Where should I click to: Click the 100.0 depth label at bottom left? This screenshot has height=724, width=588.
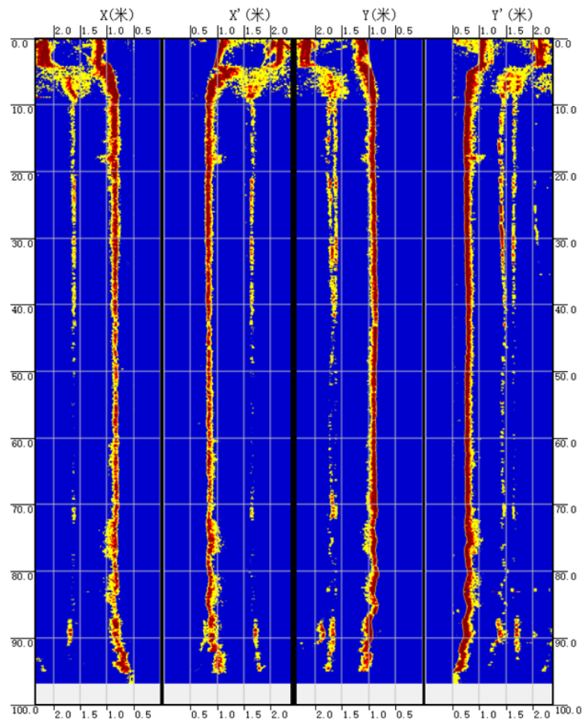(x=22, y=710)
